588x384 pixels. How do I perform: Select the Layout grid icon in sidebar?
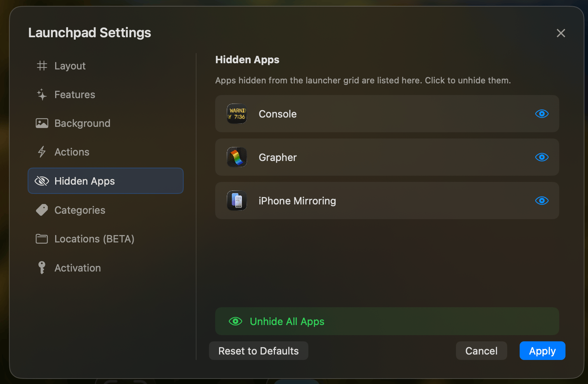coord(42,66)
